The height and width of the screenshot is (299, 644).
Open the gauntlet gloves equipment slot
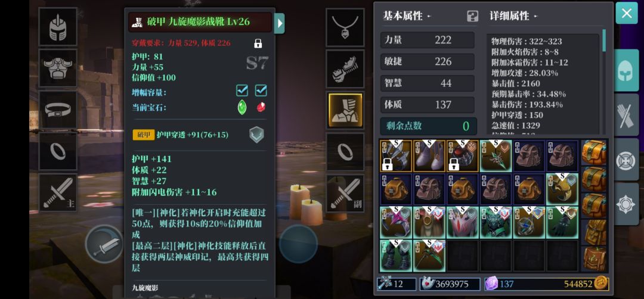point(345,69)
